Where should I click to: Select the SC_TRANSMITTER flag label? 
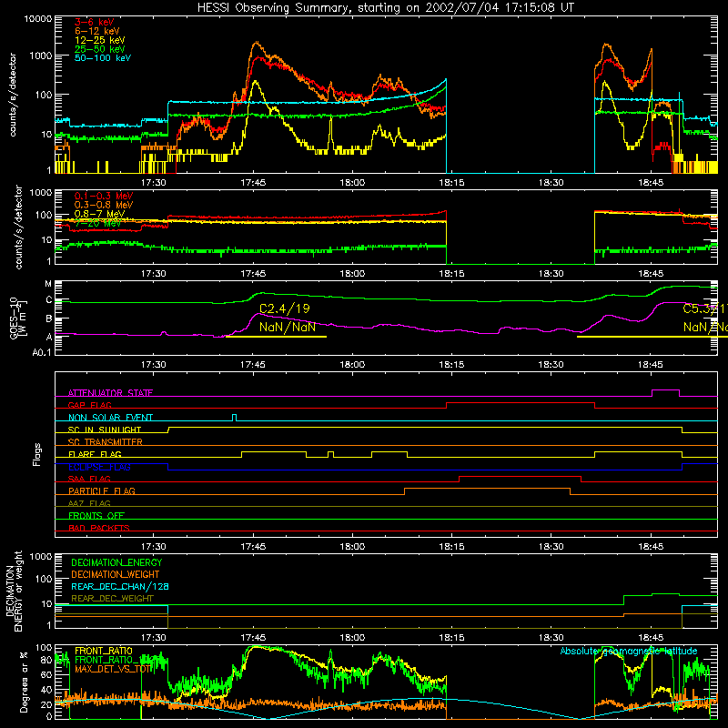tap(106, 442)
